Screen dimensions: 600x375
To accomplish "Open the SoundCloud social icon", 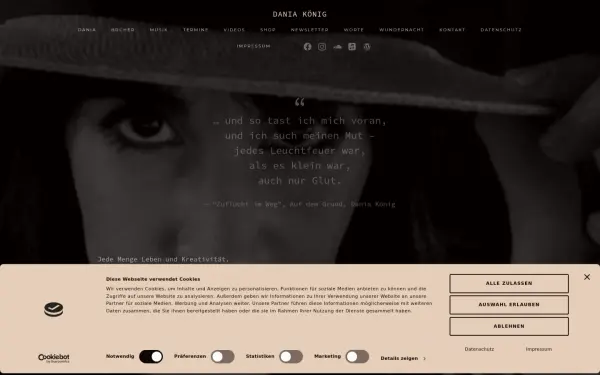I will click(x=337, y=47).
